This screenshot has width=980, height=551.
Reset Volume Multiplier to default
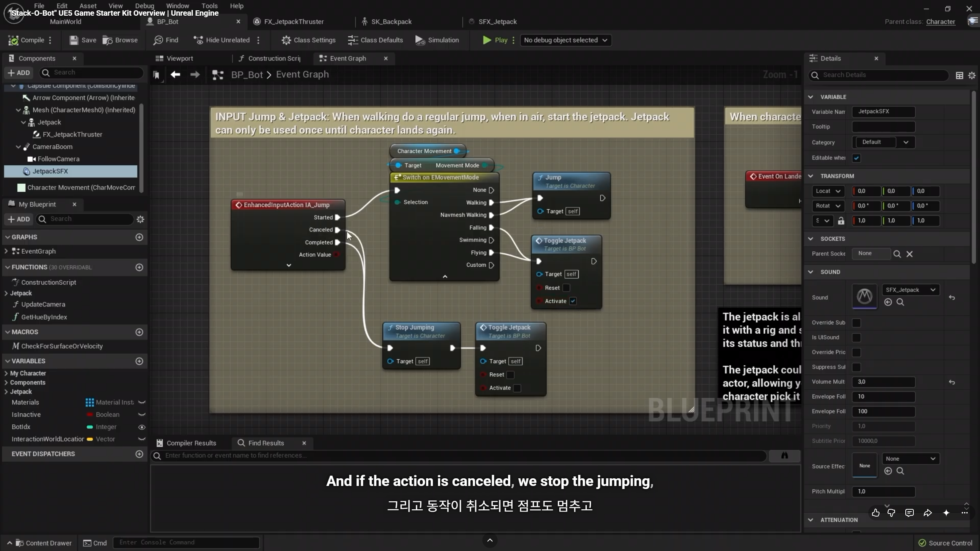pos(952,382)
